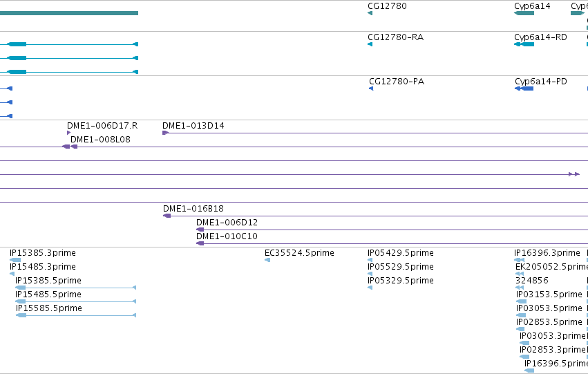
Task: Click the CG12780-PA protein label
Action: pos(397,82)
